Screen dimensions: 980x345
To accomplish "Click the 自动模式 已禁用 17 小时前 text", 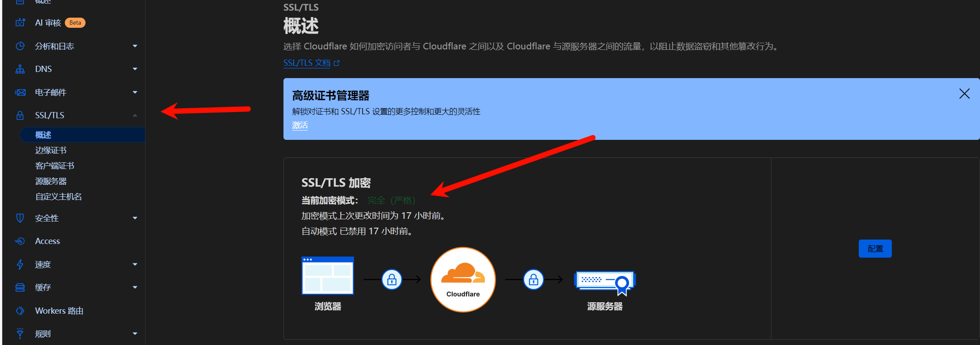I will point(358,231).
